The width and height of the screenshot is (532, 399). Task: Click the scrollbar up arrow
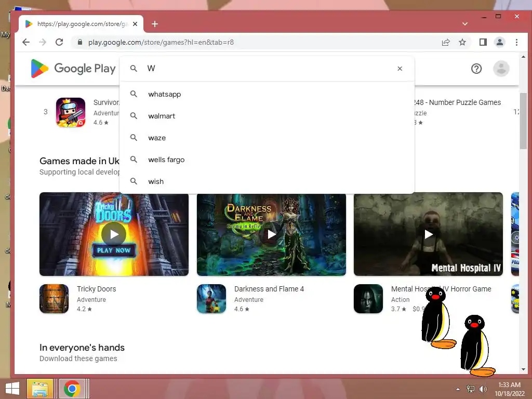tap(523, 57)
